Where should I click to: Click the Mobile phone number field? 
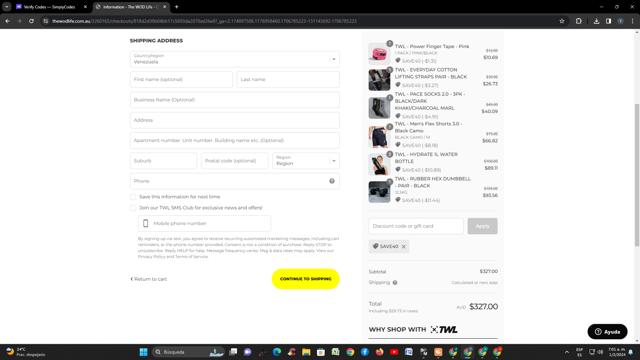[204, 223]
